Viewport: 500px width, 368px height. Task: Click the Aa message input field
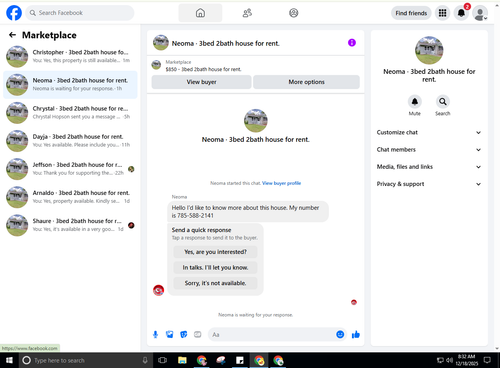point(272,334)
